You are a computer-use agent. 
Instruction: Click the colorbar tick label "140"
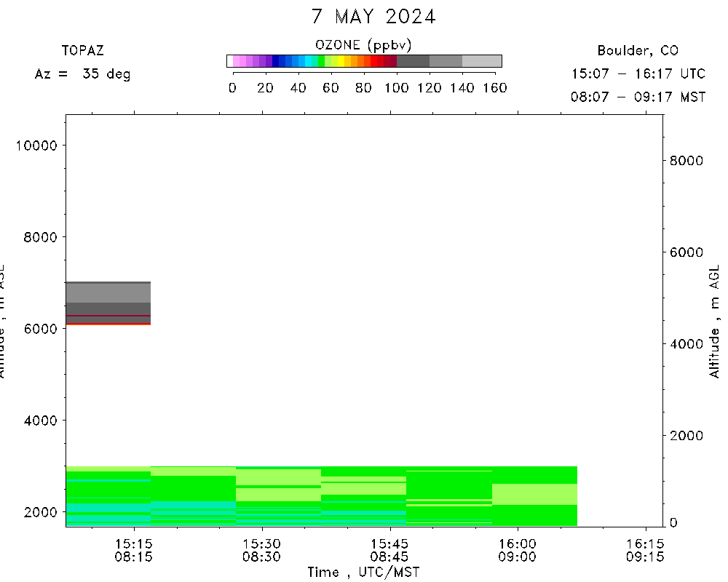(462, 88)
